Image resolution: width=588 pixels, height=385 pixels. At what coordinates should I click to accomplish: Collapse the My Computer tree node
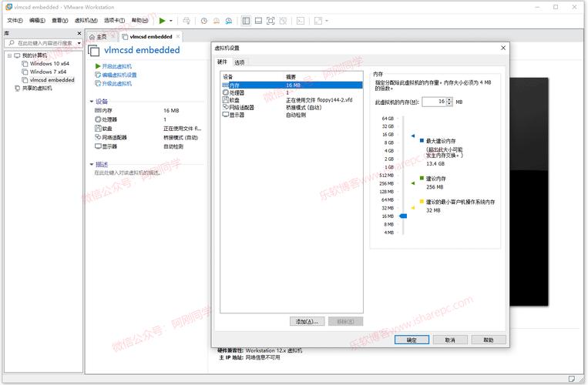pyautogui.click(x=10, y=55)
